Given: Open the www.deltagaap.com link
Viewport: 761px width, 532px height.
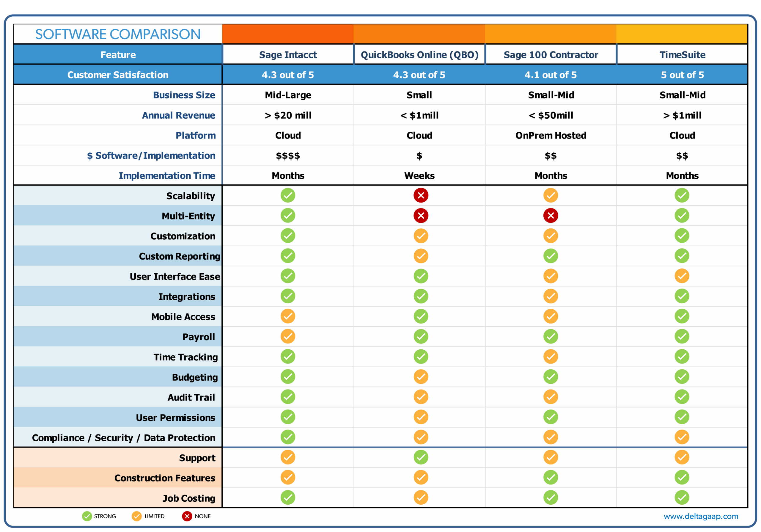Looking at the screenshot, I should click(x=701, y=516).
